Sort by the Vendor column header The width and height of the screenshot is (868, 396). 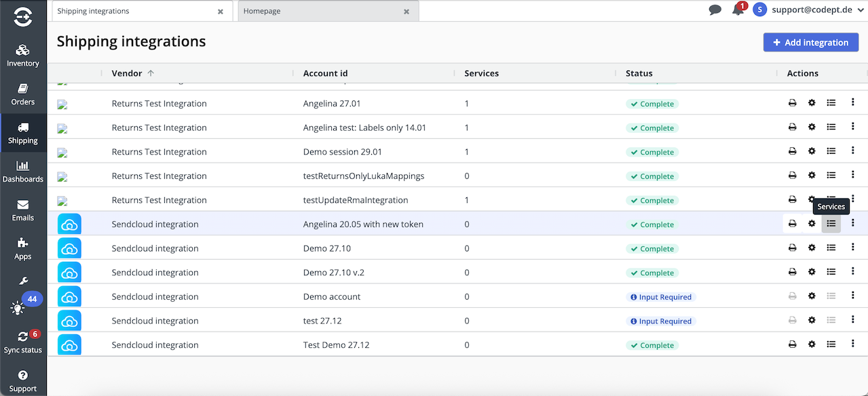127,73
